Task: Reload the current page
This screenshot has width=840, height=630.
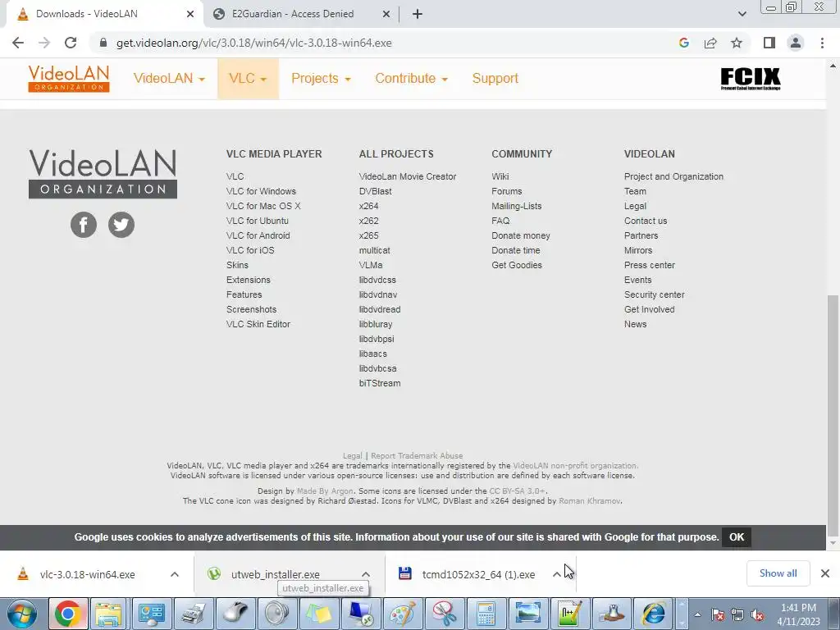Action: (71, 43)
